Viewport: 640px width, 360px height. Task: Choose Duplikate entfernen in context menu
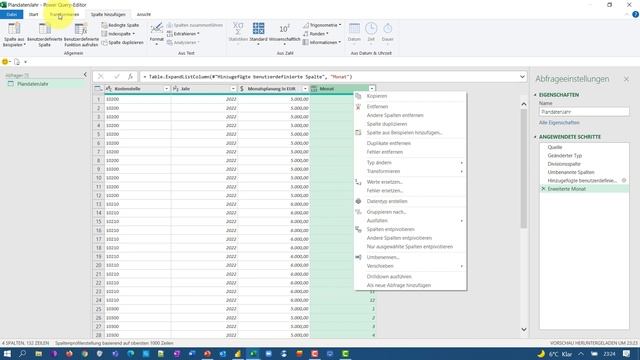point(389,143)
